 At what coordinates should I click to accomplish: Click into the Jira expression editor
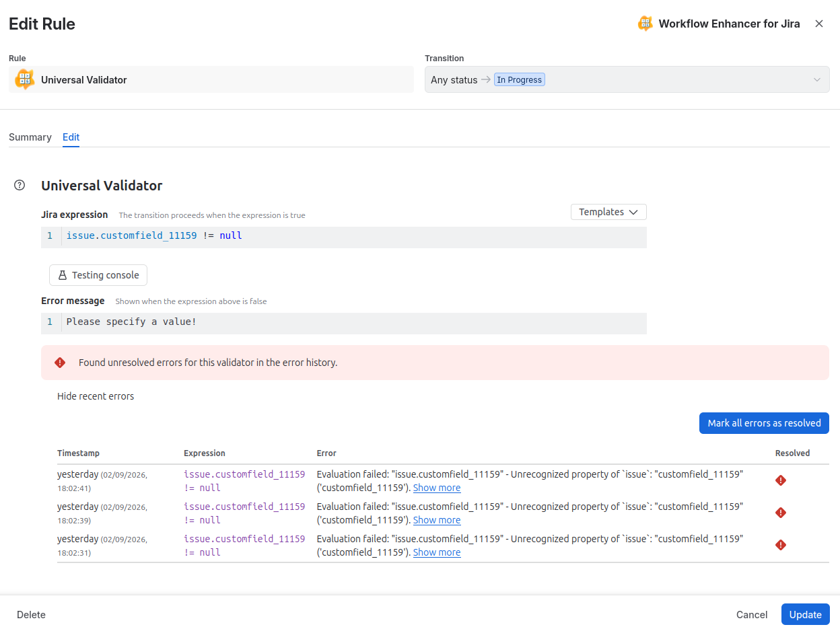coord(344,236)
